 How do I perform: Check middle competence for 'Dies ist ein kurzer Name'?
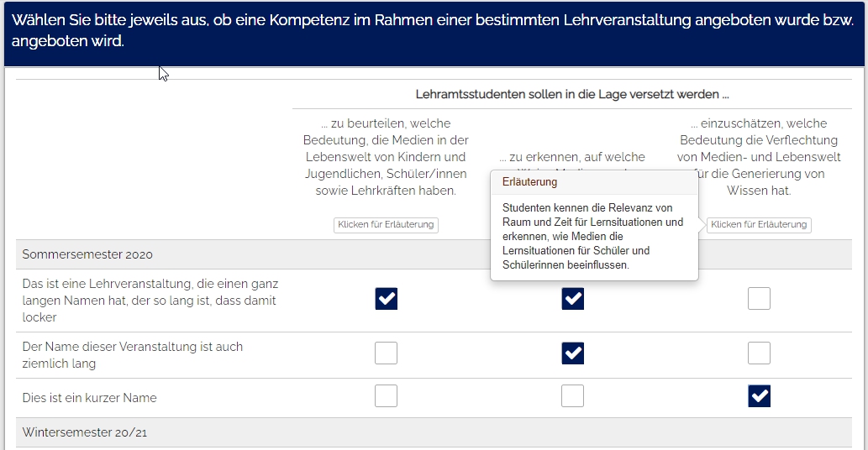(572, 396)
